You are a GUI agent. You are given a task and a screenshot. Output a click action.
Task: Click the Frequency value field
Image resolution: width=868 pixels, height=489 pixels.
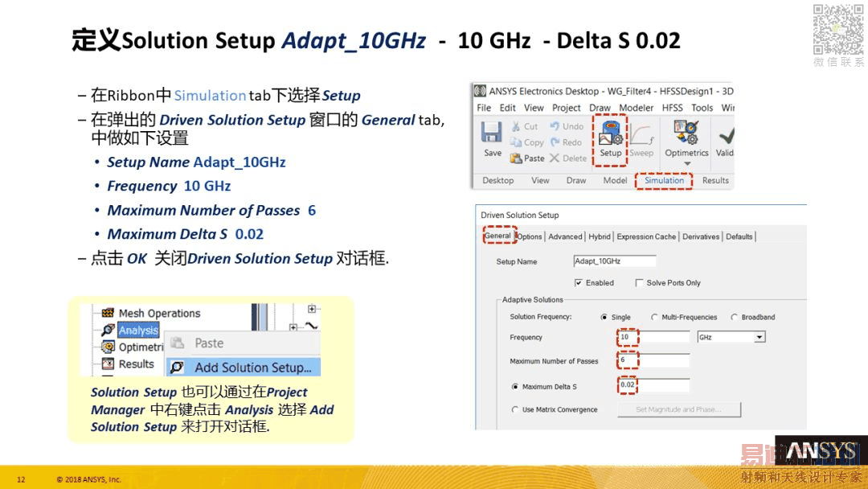pos(653,337)
